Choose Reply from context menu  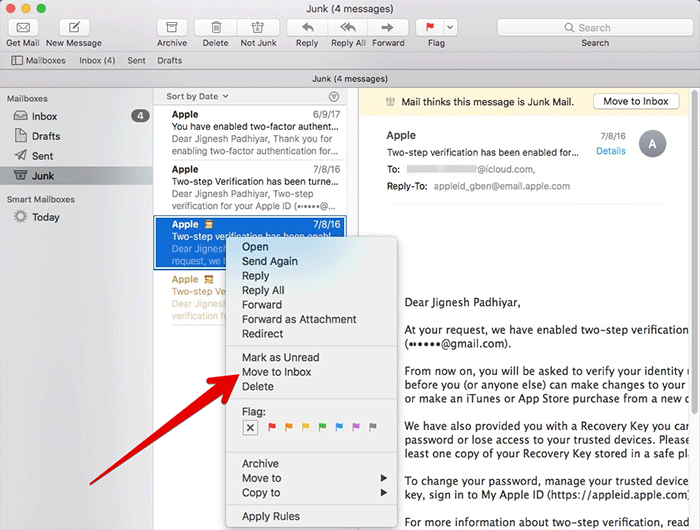coord(312,276)
